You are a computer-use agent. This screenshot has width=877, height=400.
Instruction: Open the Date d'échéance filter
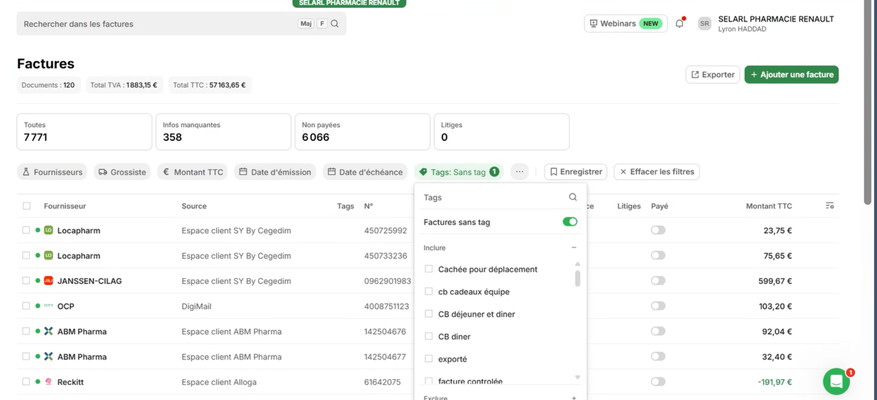[365, 172]
